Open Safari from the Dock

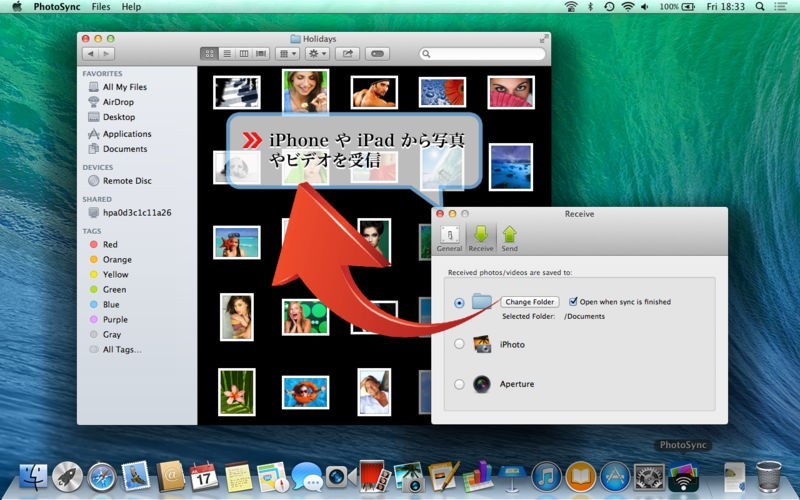[102, 476]
